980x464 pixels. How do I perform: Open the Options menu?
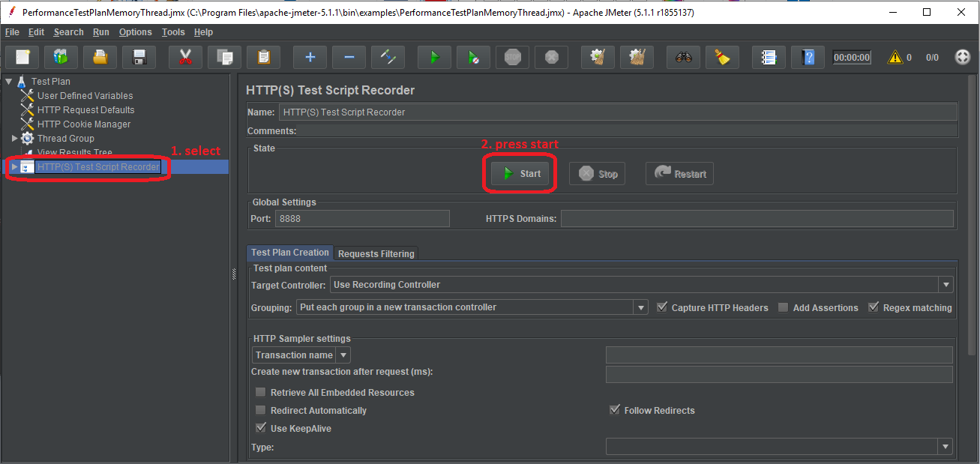coord(135,32)
